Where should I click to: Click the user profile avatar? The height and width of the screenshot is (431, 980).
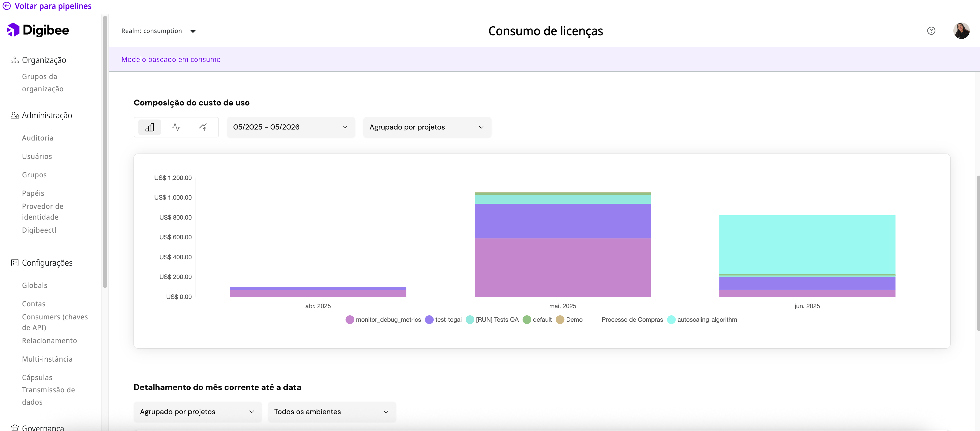coord(961,31)
